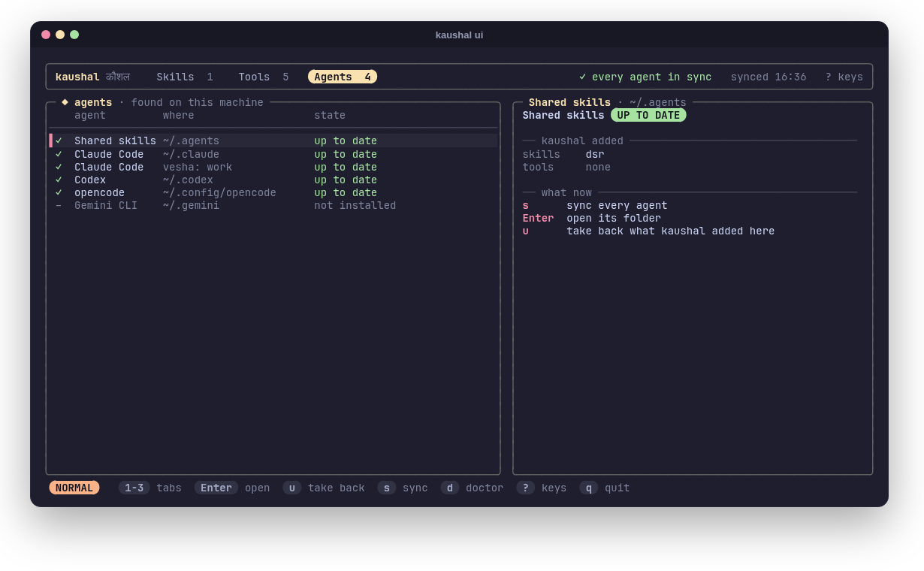Click 'u take back what kaushal added' action

pos(648,231)
